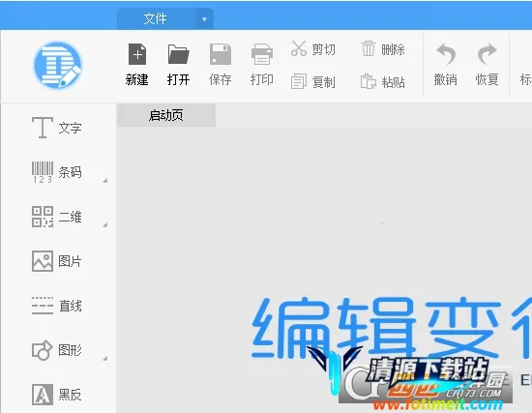Copy using the 复制 icon
The height and width of the screenshot is (413, 532).
pos(299,81)
